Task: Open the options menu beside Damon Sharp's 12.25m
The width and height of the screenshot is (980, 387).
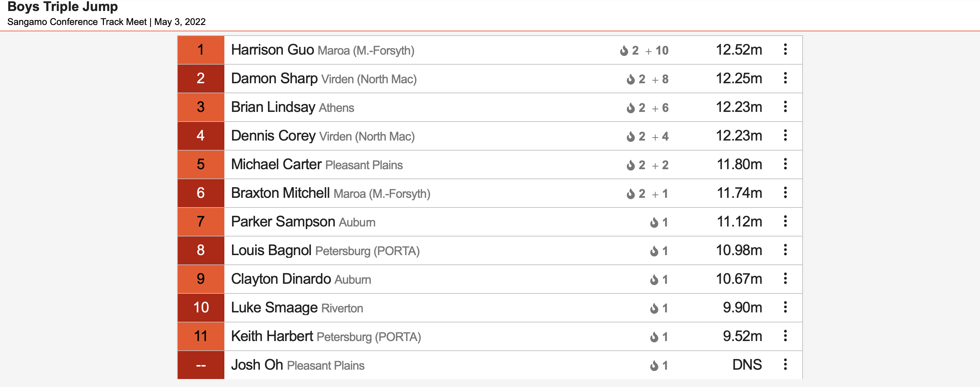Action: tap(785, 78)
